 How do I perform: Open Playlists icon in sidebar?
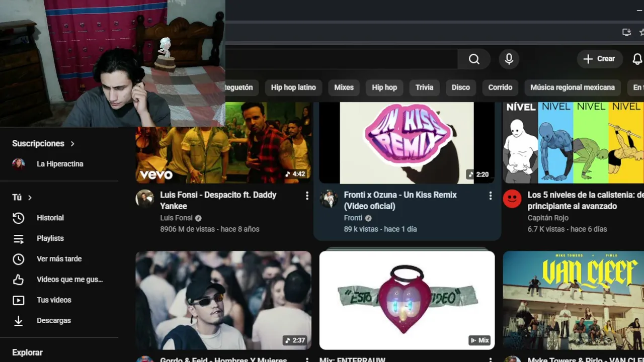tap(19, 238)
